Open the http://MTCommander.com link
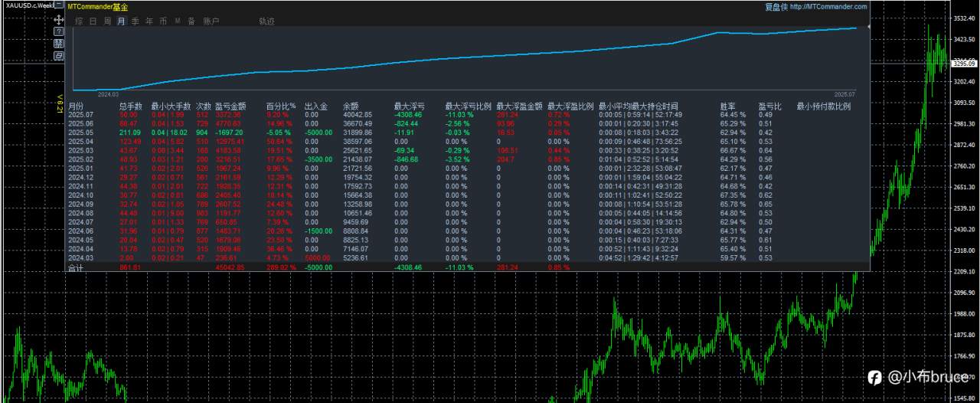Screen dimensions: 980x403 click(828, 7)
